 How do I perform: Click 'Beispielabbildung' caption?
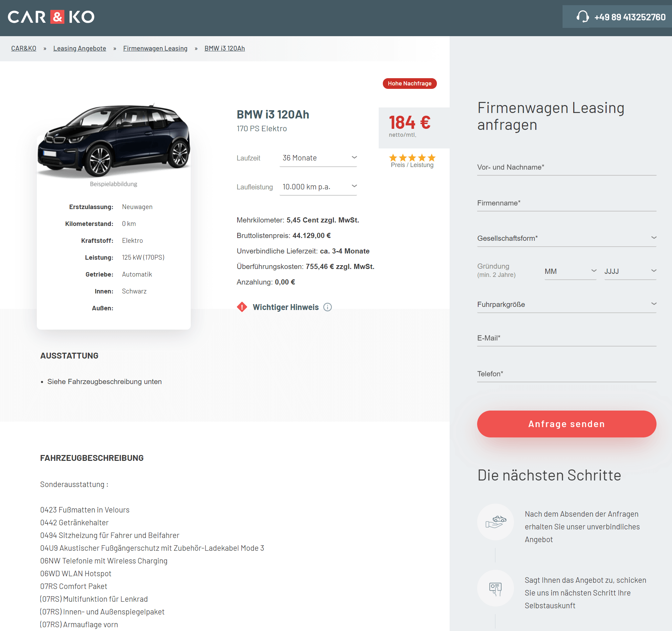point(114,184)
